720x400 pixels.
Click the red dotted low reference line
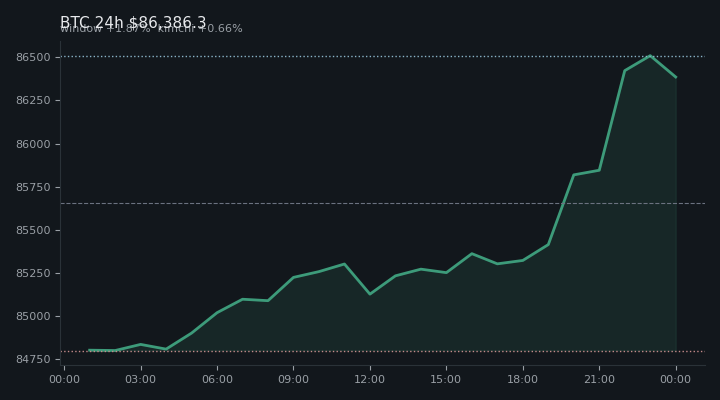[383, 352]
